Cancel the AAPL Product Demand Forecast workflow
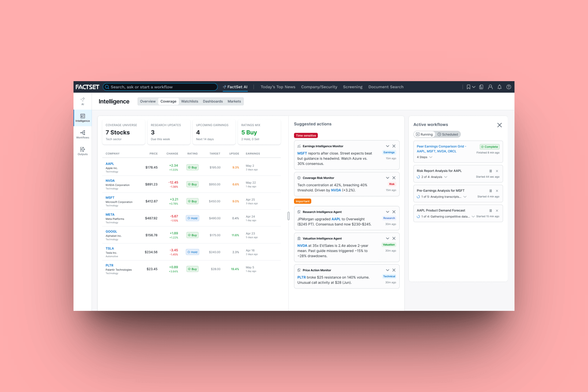 pos(497,211)
